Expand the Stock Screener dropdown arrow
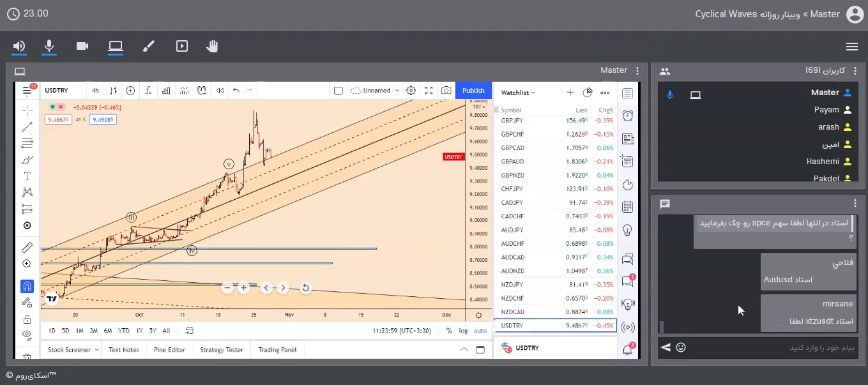 pyautogui.click(x=97, y=350)
